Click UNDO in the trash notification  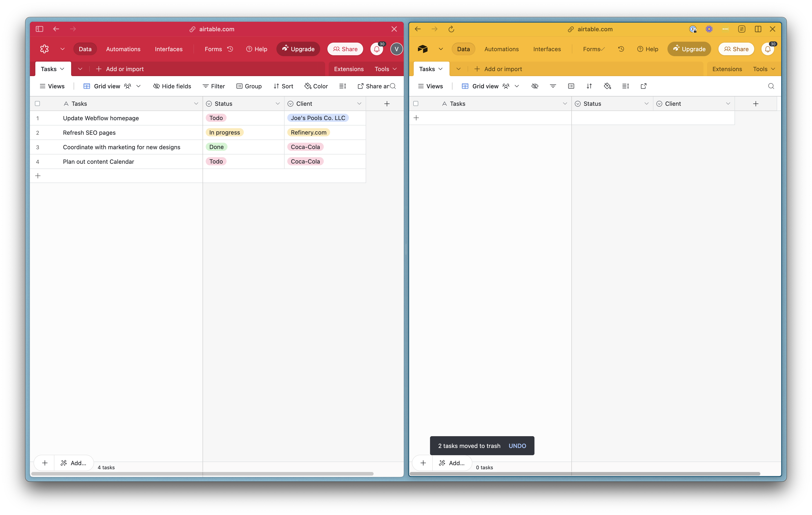(517, 445)
